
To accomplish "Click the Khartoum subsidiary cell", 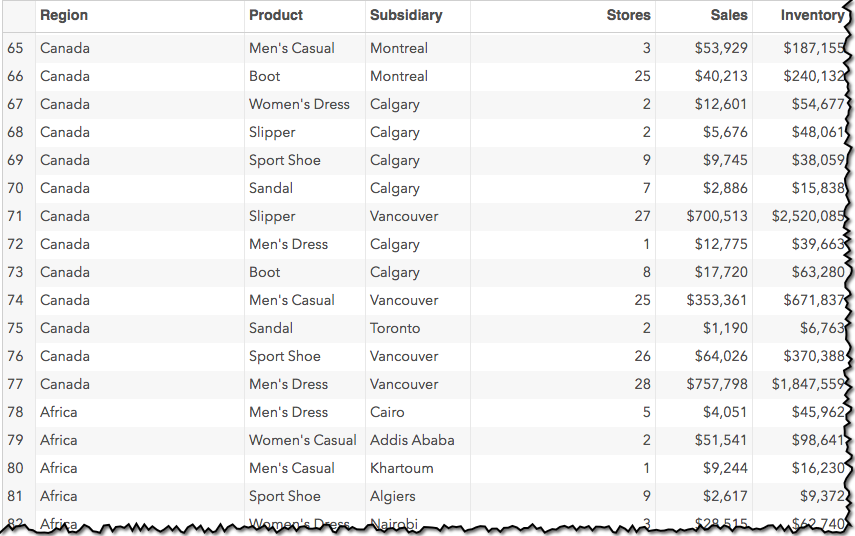I will point(401,468).
